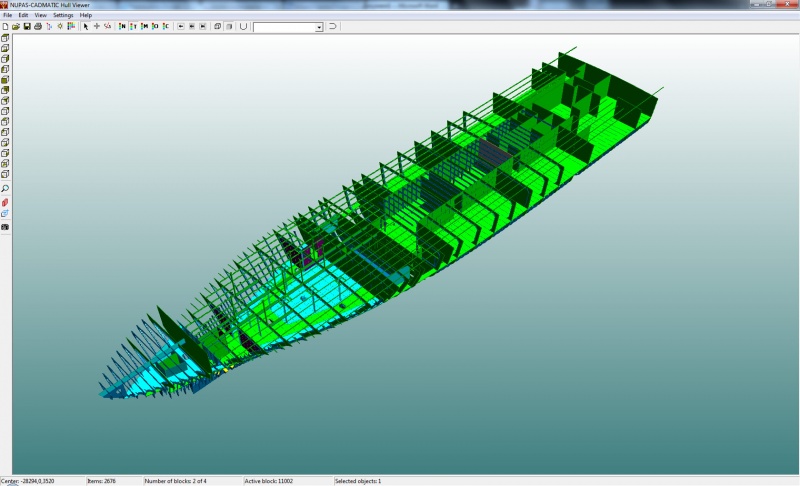
Task: Click the binoculars icon in left sidebar
Action: [x=5, y=227]
